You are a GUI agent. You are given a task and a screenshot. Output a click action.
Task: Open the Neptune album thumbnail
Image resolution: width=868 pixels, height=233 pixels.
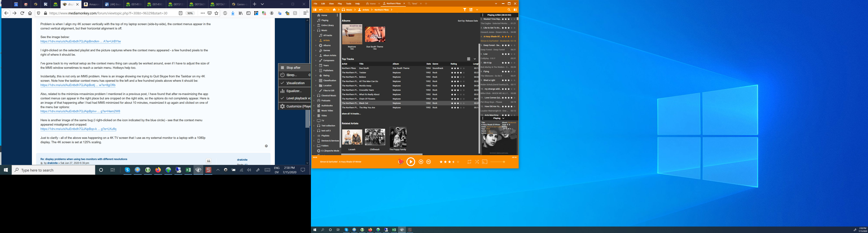[352, 34]
